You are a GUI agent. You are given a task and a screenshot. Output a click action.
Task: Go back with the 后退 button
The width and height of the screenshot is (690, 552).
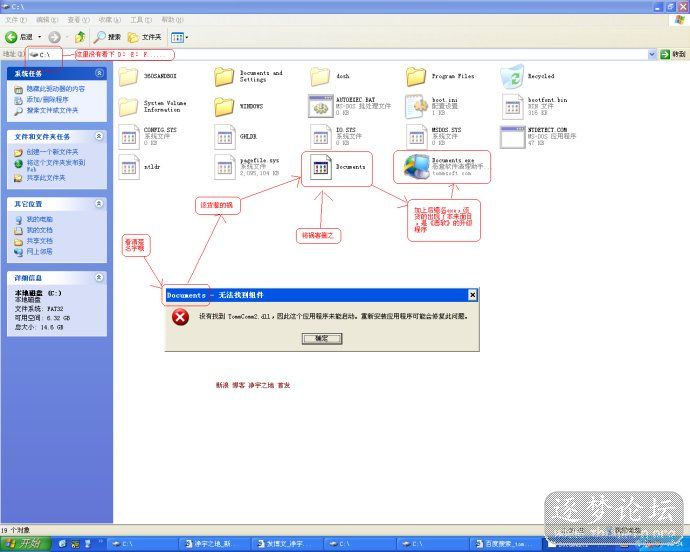click(18, 37)
